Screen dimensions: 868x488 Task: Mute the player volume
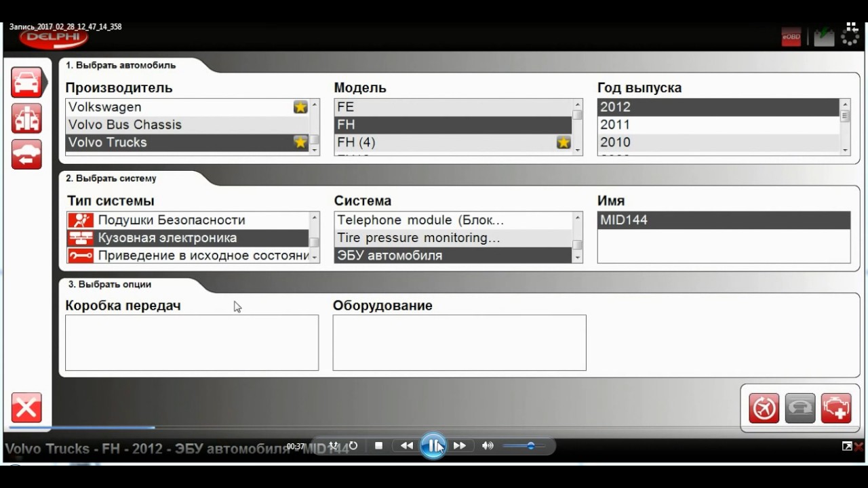[x=488, y=446]
